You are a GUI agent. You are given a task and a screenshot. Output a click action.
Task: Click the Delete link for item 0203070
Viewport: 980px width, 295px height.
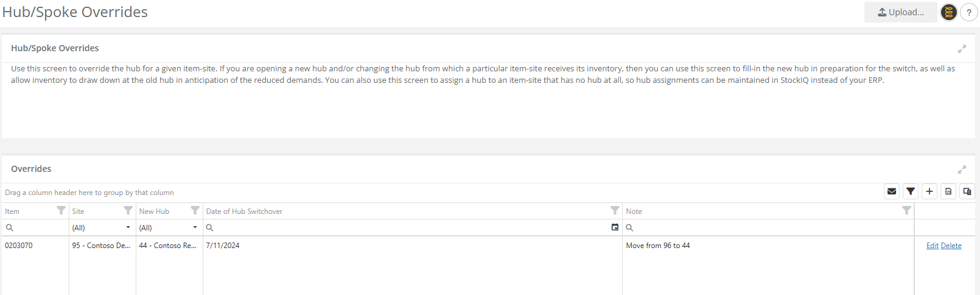coord(951,246)
